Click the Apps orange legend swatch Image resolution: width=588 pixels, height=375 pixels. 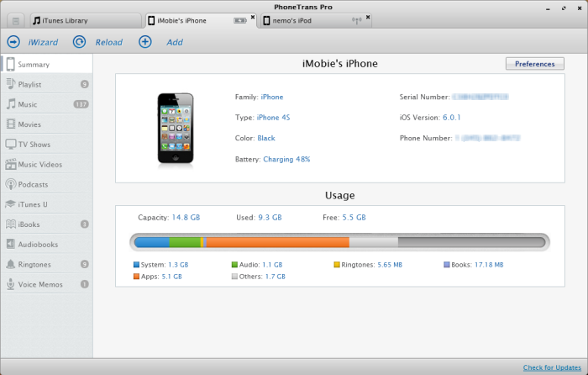coord(136,277)
